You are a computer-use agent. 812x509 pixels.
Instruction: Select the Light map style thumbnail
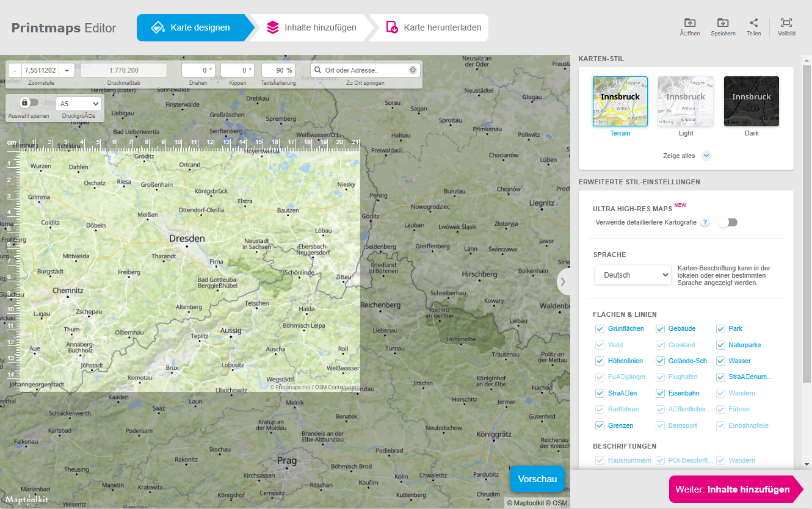coord(686,101)
